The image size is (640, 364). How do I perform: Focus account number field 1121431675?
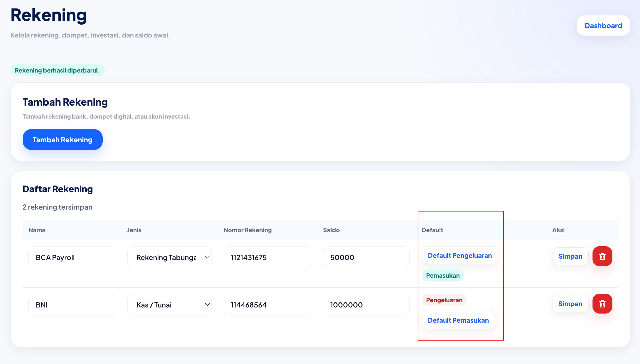click(267, 257)
